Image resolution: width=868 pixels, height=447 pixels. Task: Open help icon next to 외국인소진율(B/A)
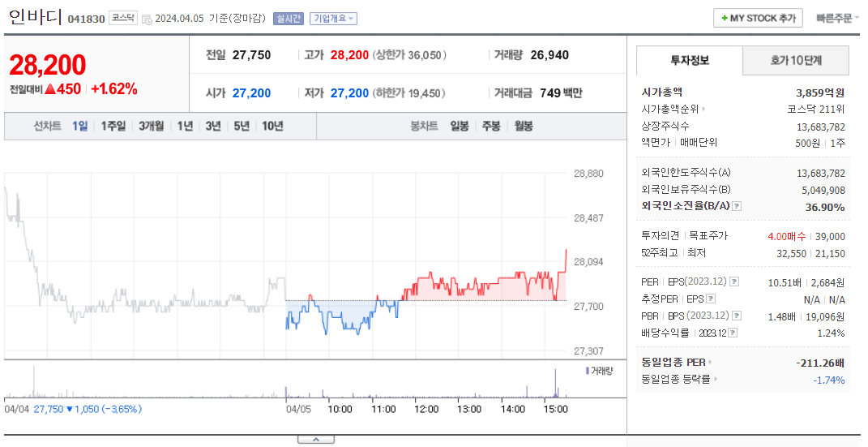[737, 206]
